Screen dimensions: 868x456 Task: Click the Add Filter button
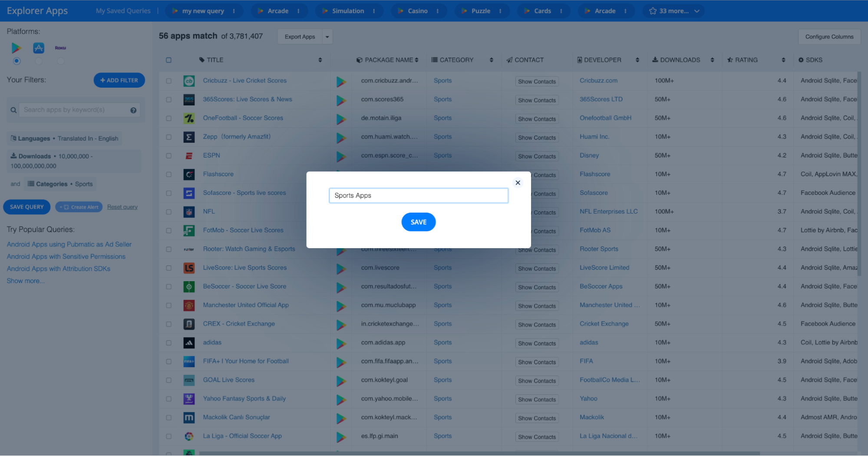[119, 80]
